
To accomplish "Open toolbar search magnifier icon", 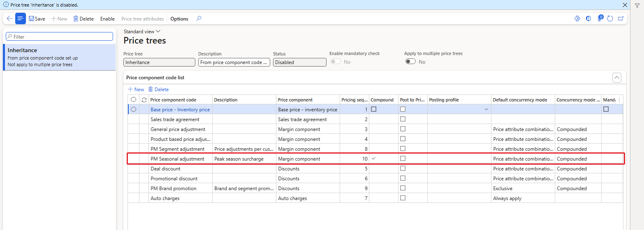I will [199, 18].
